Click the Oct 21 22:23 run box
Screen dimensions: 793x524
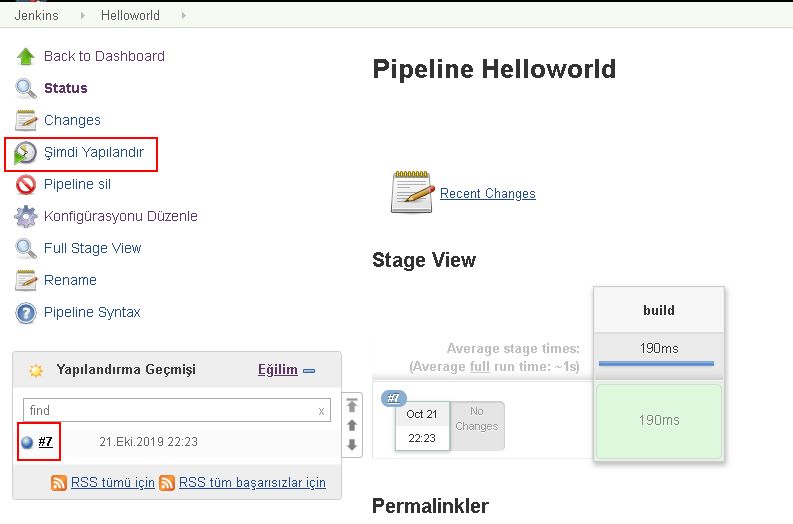(x=422, y=426)
